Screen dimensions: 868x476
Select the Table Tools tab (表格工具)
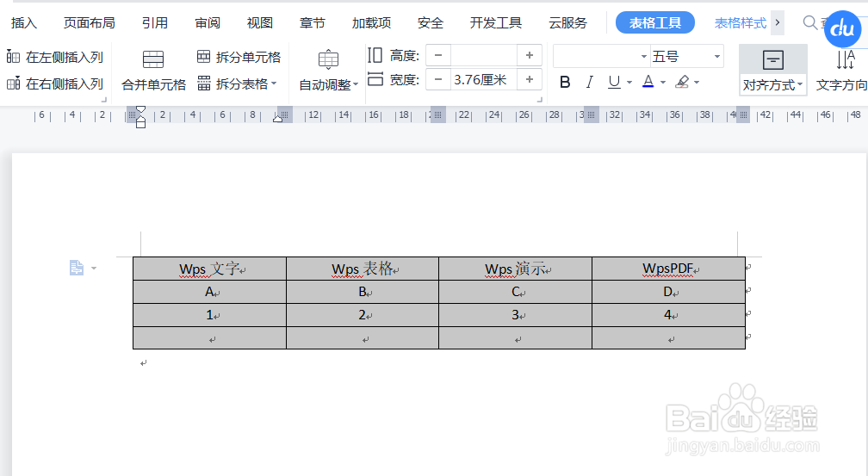click(x=654, y=22)
